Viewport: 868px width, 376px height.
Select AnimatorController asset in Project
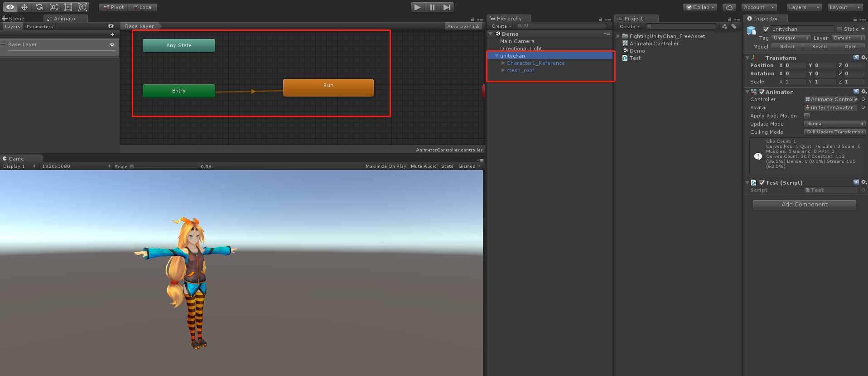pyautogui.click(x=654, y=44)
